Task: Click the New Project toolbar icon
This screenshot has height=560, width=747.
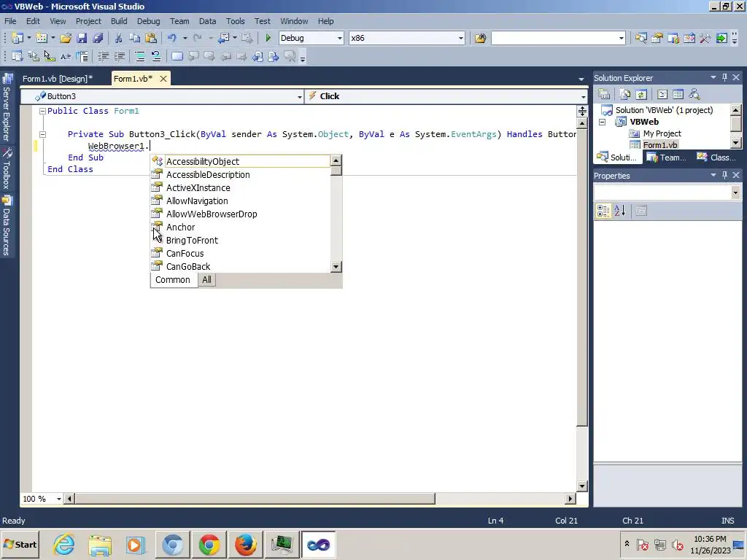Action: (x=18, y=38)
